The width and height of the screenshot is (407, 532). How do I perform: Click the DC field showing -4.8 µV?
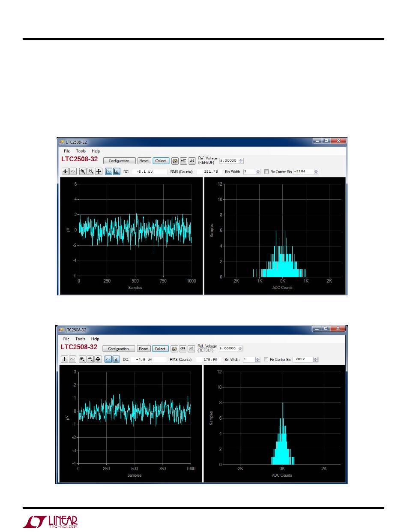[x=149, y=359]
